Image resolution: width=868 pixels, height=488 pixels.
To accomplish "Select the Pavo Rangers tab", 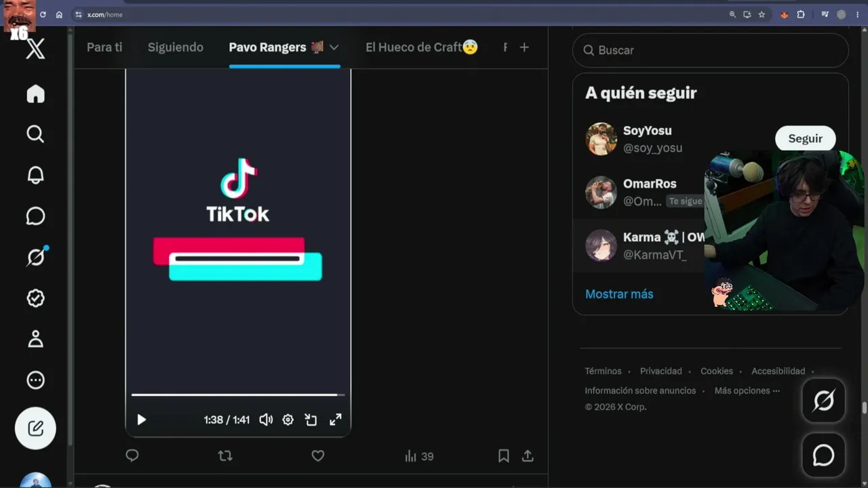I will pyautogui.click(x=276, y=47).
